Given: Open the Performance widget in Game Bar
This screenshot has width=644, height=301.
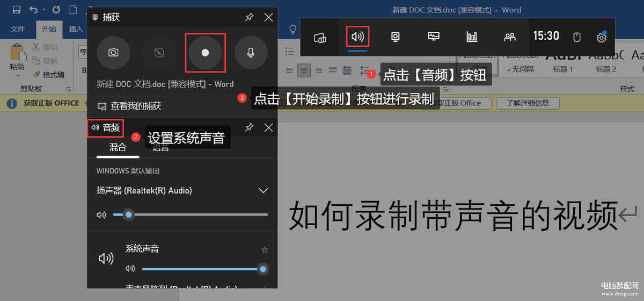Looking at the screenshot, I should pyautogui.click(x=434, y=37).
